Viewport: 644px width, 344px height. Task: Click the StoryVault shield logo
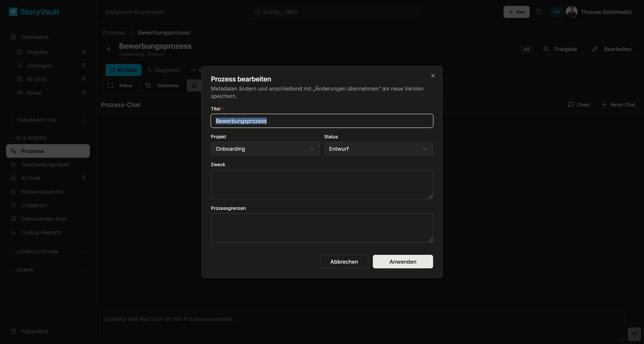point(13,12)
